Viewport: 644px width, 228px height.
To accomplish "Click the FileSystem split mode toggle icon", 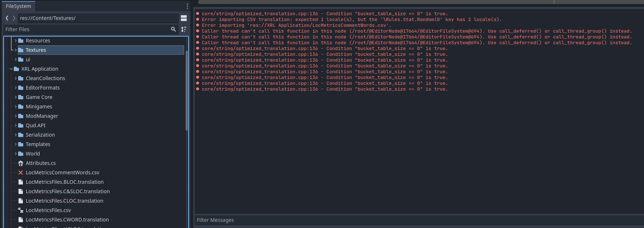I will tap(184, 18).
